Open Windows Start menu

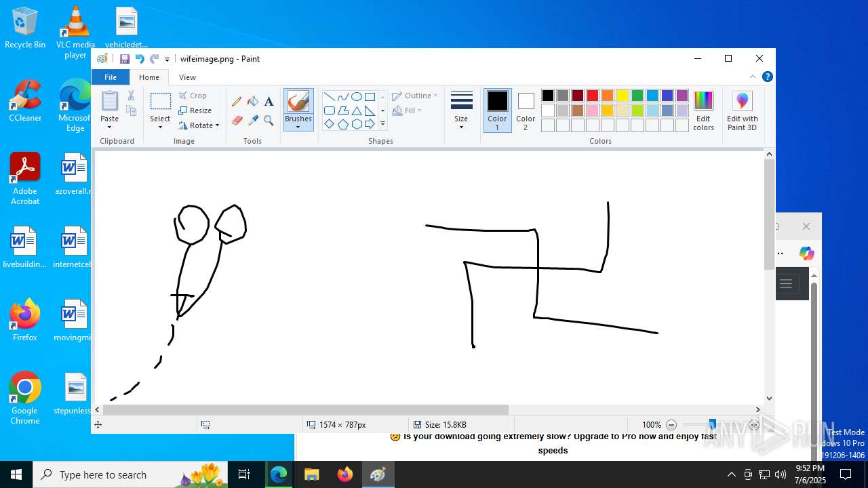(16, 474)
